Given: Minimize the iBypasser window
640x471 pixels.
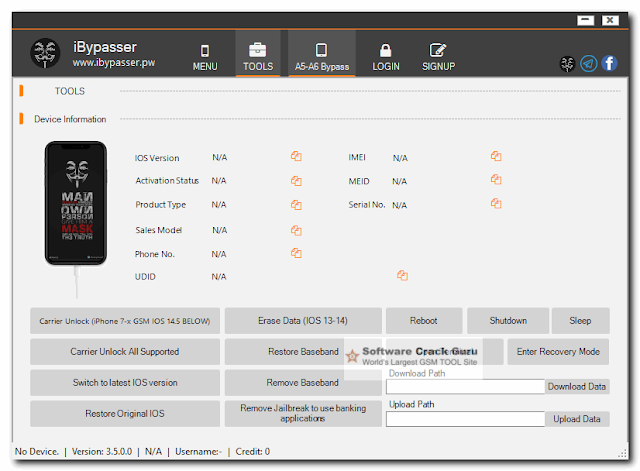Looking at the screenshot, I should (585, 20).
